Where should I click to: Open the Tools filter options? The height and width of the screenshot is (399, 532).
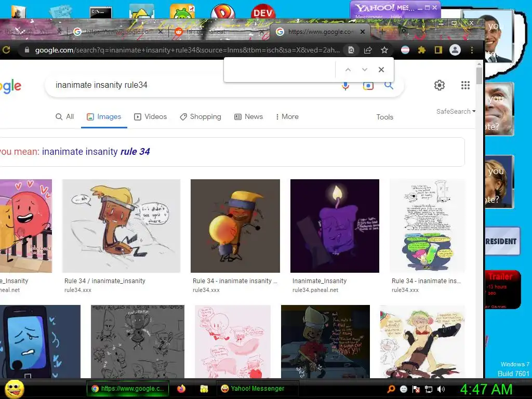tap(385, 117)
